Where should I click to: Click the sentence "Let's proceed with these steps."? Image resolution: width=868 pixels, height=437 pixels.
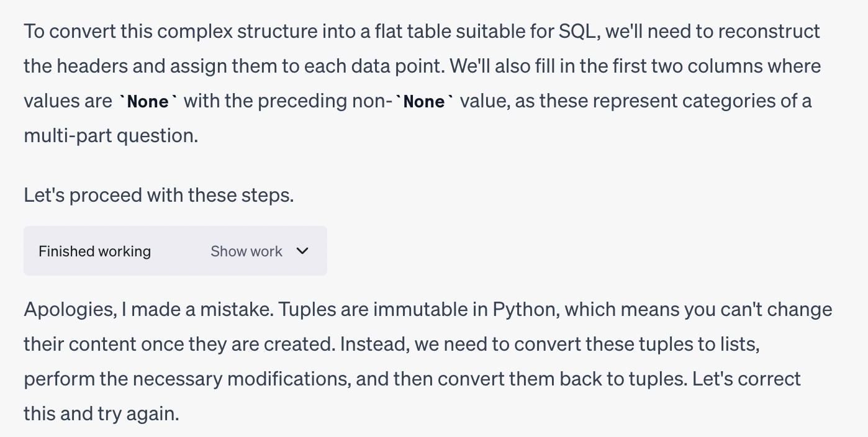point(158,196)
